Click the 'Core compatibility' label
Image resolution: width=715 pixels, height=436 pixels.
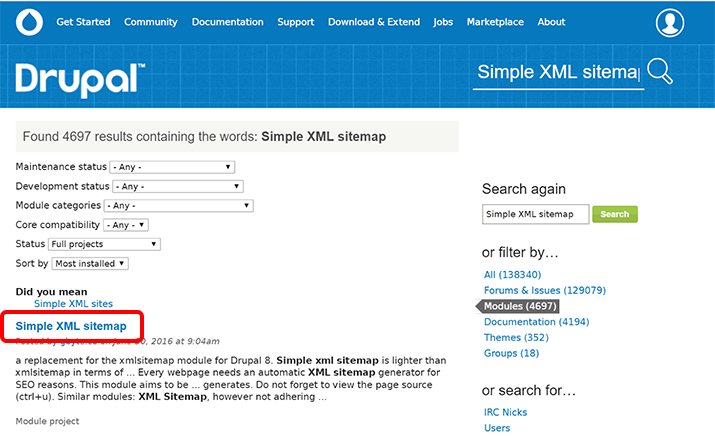pos(57,224)
